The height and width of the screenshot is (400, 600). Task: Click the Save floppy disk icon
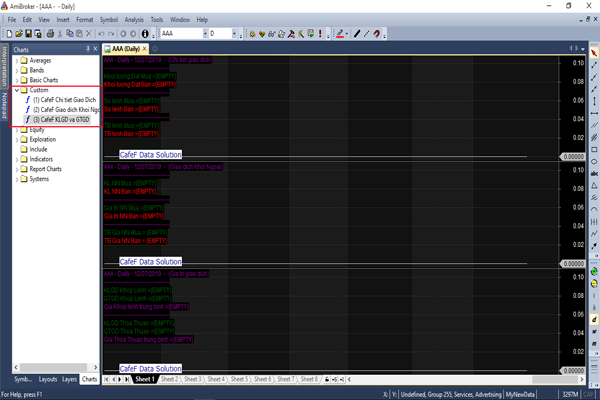tap(28, 34)
